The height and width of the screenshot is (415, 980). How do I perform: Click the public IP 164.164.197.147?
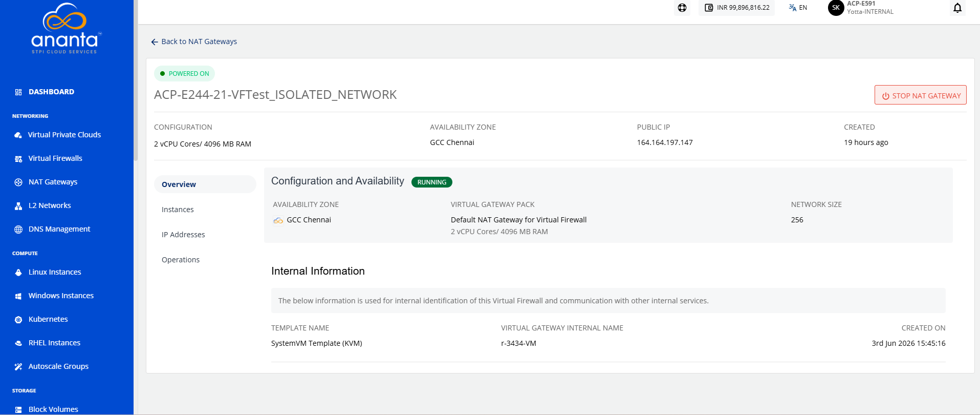click(665, 142)
